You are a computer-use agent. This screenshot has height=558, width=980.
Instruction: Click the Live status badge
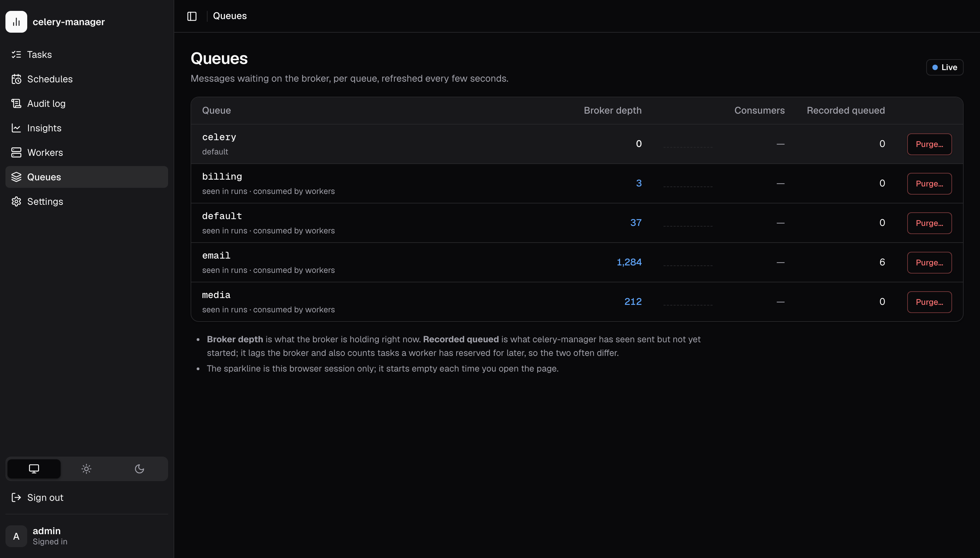[x=944, y=67]
